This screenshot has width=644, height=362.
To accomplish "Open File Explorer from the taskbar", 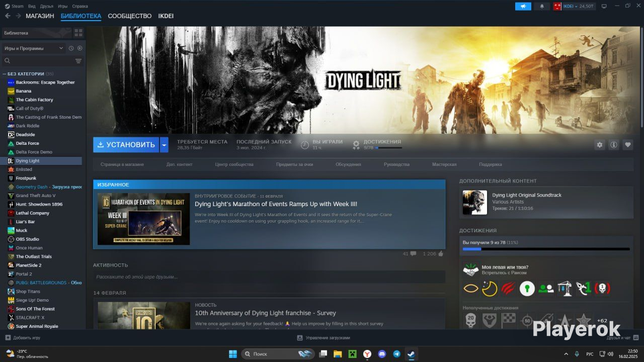I will (x=338, y=354).
